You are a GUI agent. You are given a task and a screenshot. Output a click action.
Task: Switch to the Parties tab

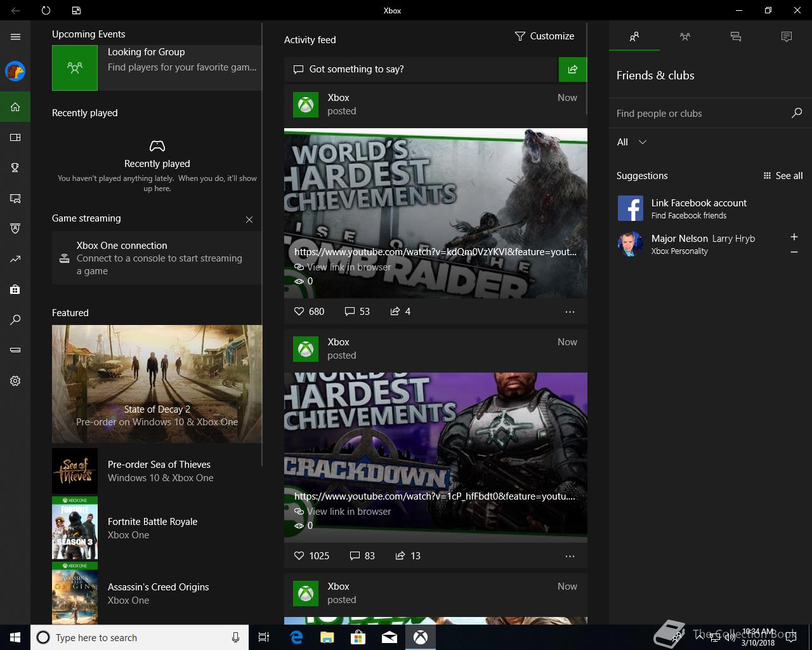[x=685, y=37]
